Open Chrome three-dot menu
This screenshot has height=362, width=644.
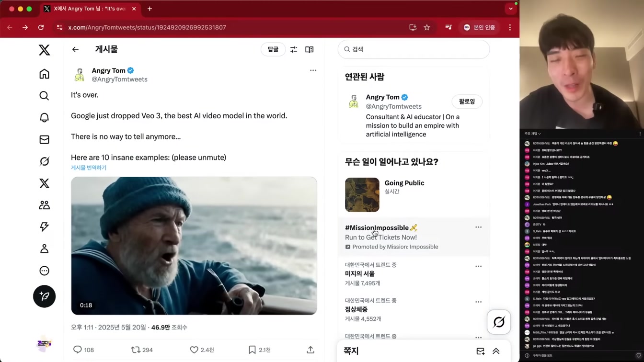[x=510, y=28]
